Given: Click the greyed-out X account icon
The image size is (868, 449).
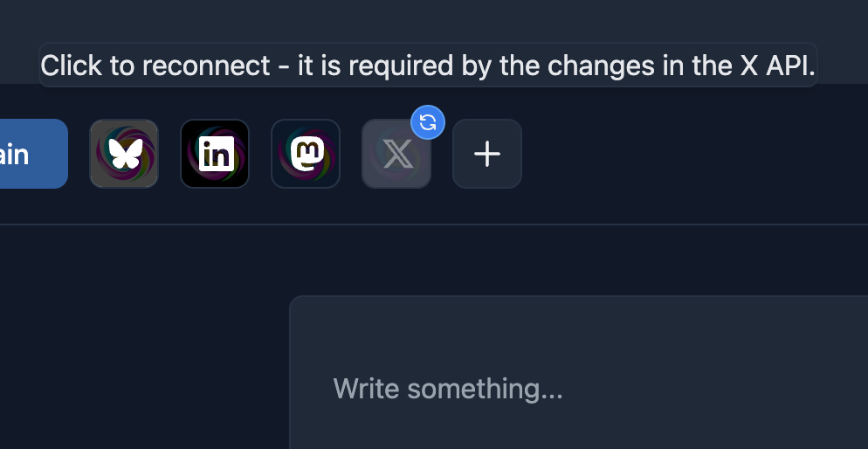Looking at the screenshot, I should coord(396,155).
